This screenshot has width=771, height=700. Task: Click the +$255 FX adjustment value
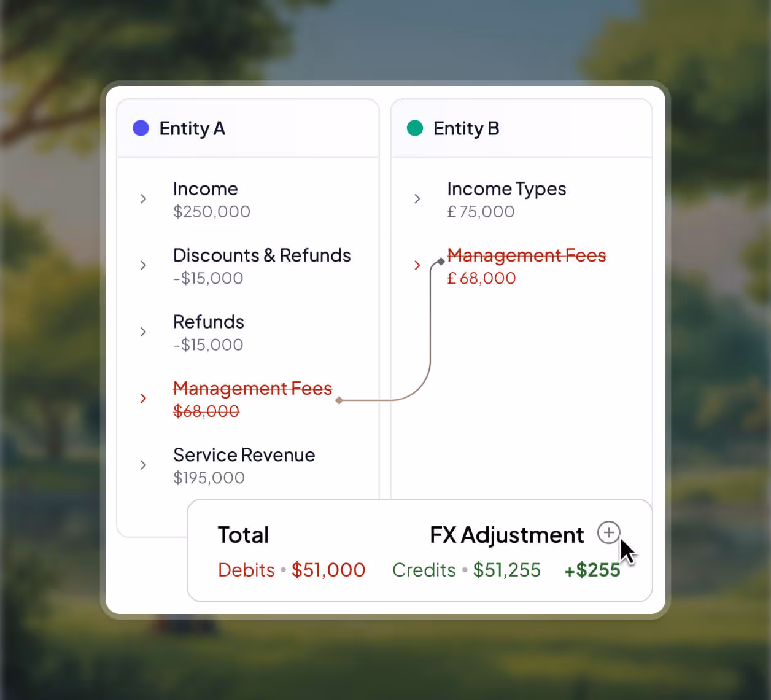(592, 570)
